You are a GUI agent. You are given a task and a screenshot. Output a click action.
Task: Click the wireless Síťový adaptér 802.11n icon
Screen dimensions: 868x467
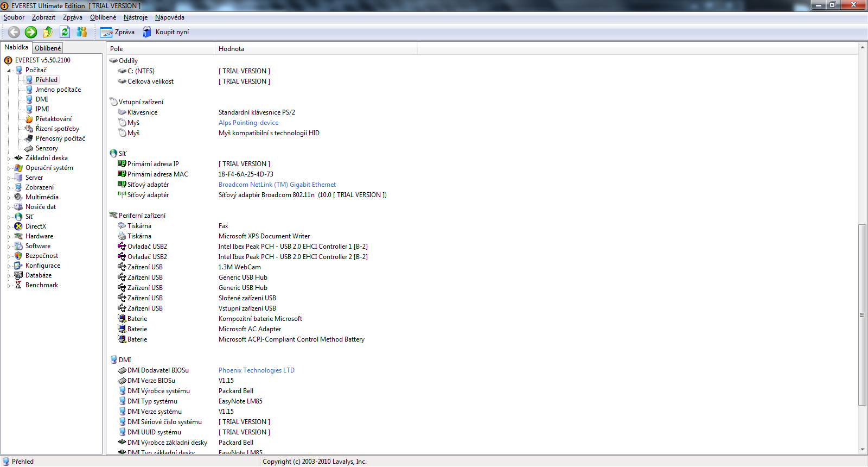click(122, 195)
